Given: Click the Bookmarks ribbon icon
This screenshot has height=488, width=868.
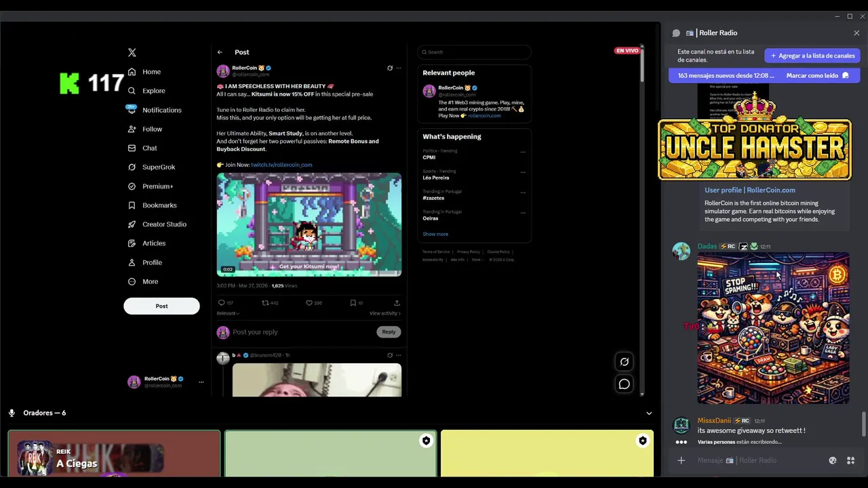Looking at the screenshot, I should (132, 205).
